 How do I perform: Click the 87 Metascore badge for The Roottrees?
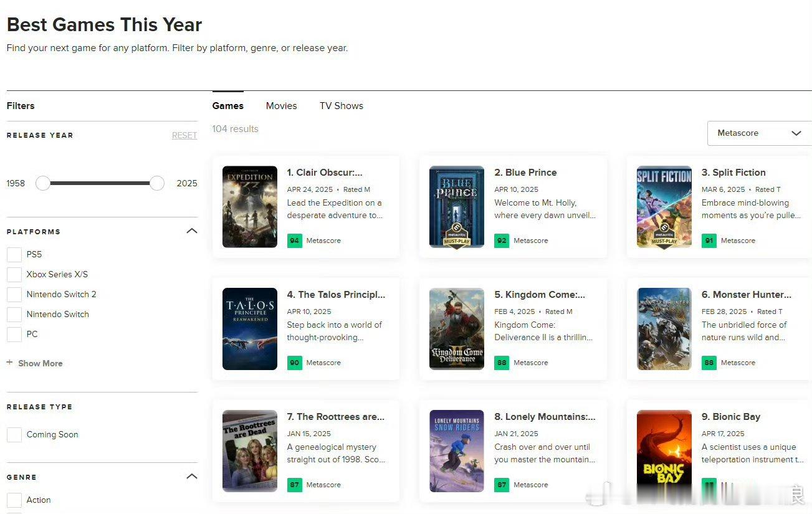click(x=295, y=485)
